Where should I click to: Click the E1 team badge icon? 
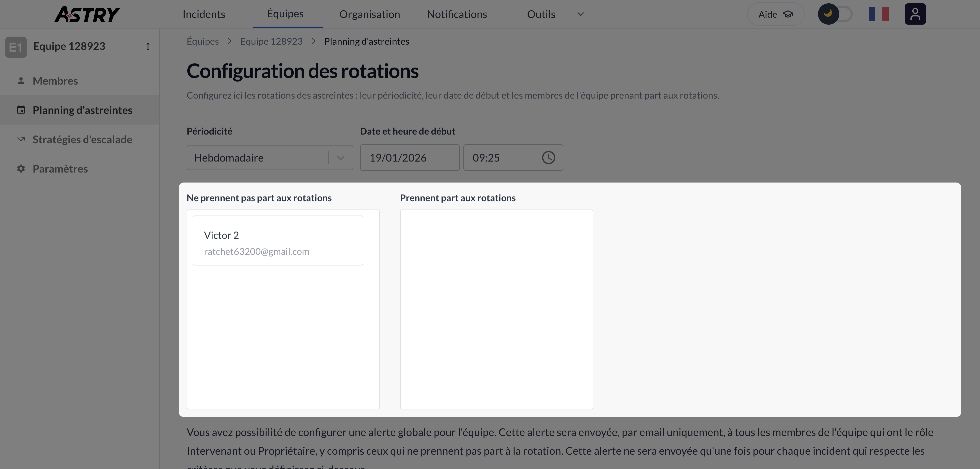tap(16, 47)
